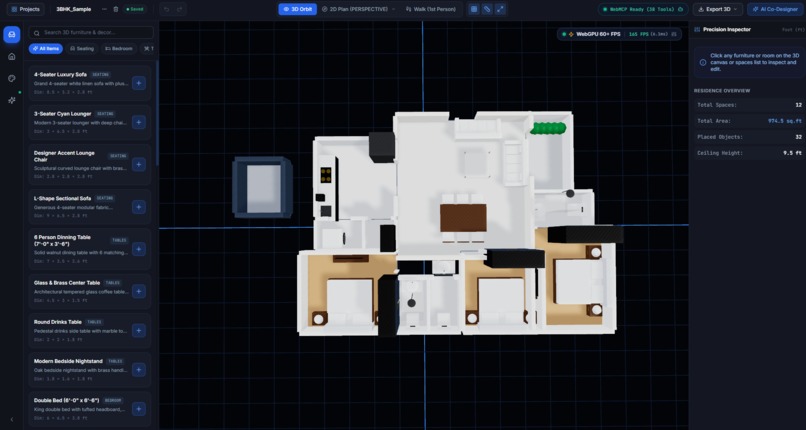Add the L-Shape Sectional Sofa
Screen dimensions: 806x430
tap(138, 207)
